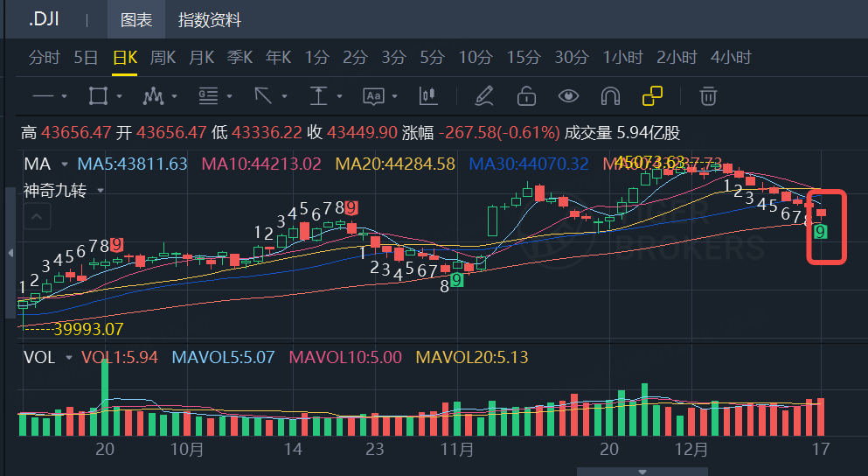Collapse indicator panel with up chevron button
This screenshot has height=476, width=868.
[x=37, y=217]
